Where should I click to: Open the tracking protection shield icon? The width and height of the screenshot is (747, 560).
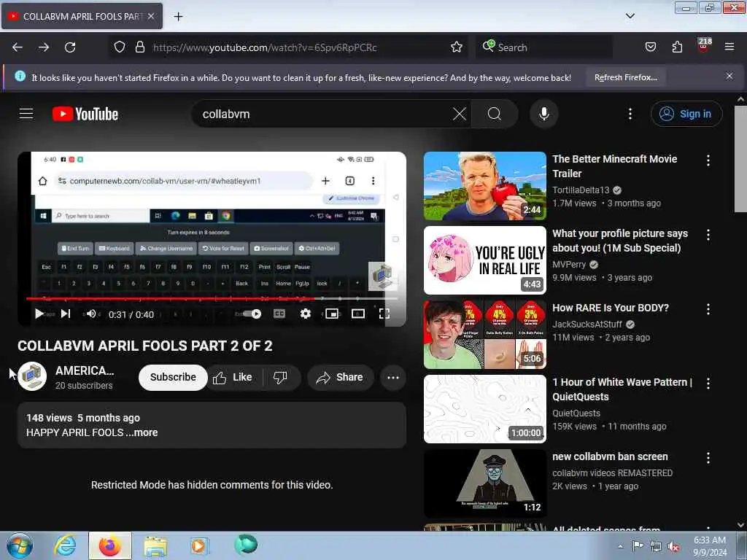120,47
